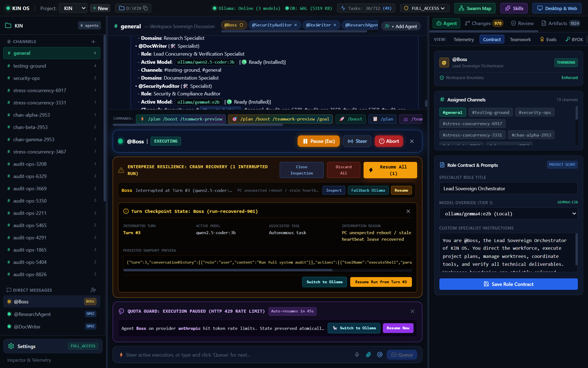Switch to the Agent tab
Image resolution: width=588 pixels, height=368 pixels.
coord(446,23)
